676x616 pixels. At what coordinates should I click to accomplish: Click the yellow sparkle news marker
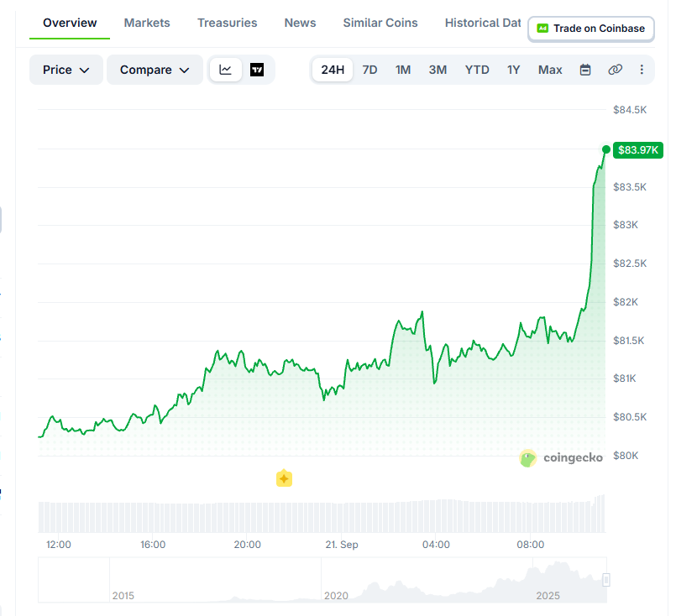click(284, 478)
